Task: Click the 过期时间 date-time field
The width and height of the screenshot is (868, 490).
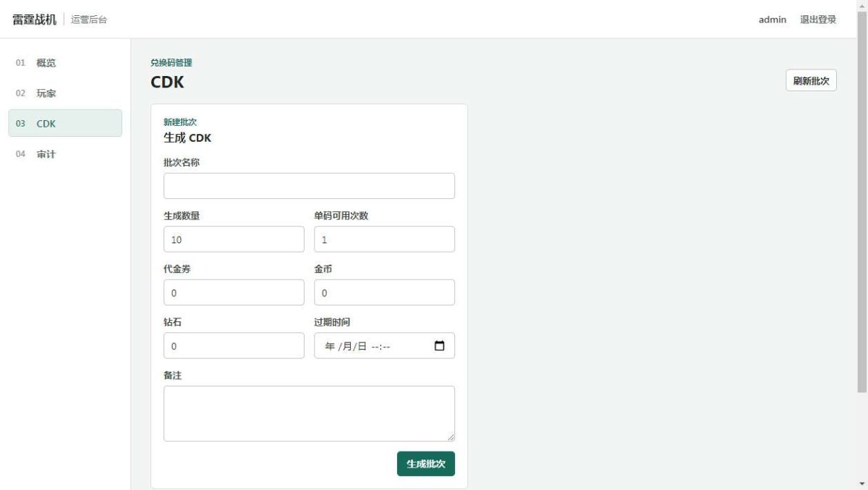Action: (x=384, y=346)
